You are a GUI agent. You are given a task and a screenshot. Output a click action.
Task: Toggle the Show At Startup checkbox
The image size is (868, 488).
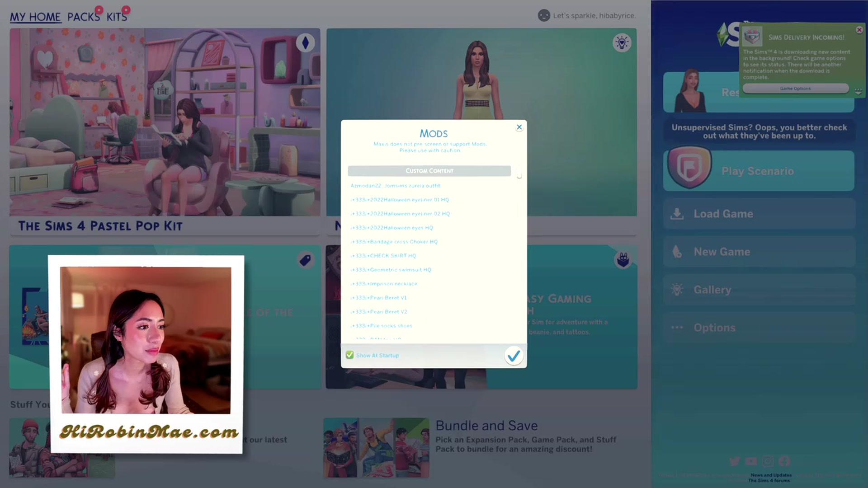tap(349, 355)
